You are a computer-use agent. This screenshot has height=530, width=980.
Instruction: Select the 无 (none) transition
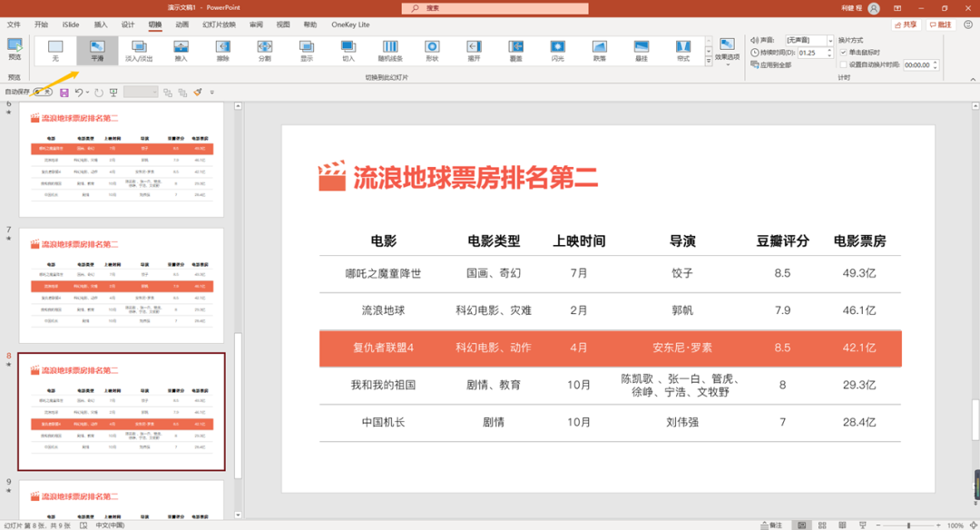click(x=55, y=50)
